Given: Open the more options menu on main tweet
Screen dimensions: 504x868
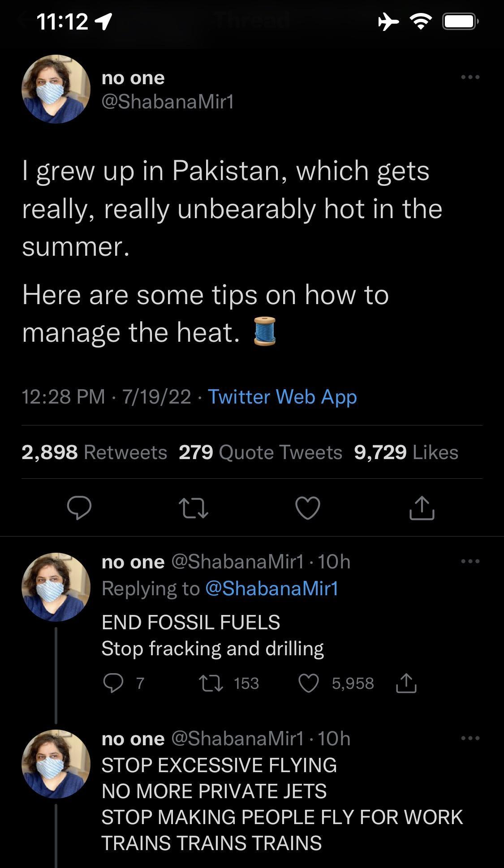Looking at the screenshot, I should [470, 77].
